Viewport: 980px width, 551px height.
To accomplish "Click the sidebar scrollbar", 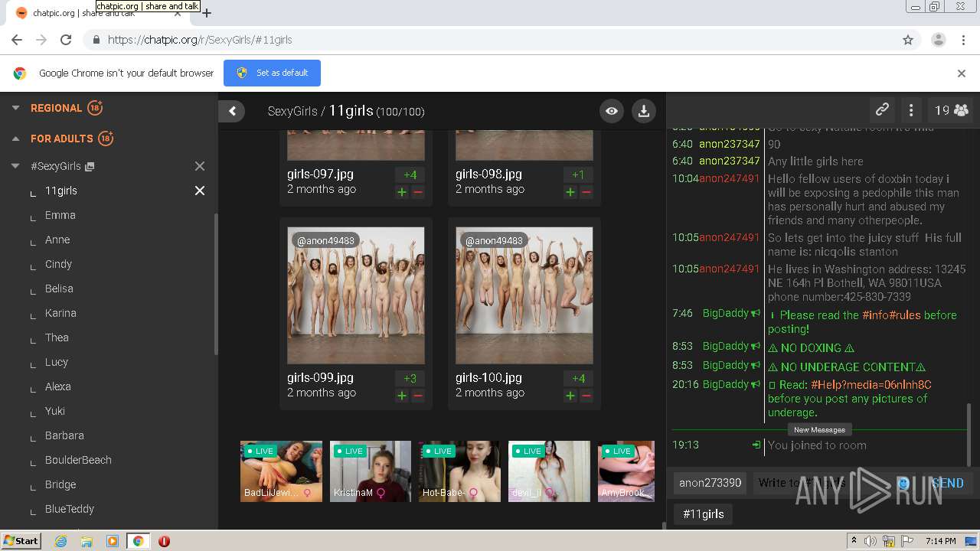I will point(216,283).
